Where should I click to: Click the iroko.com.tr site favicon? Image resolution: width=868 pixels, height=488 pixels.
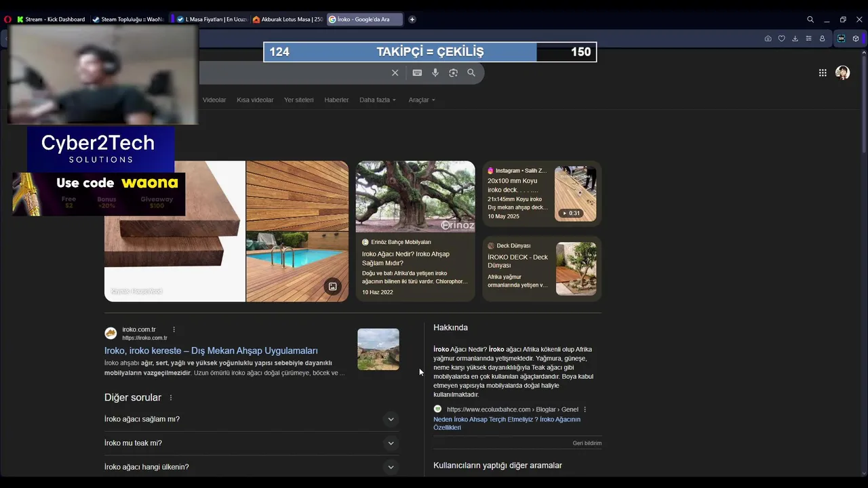point(111,333)
